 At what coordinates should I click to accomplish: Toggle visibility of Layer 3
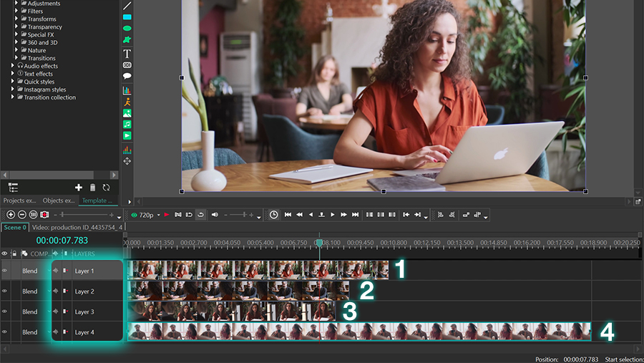tap(5, 311)
